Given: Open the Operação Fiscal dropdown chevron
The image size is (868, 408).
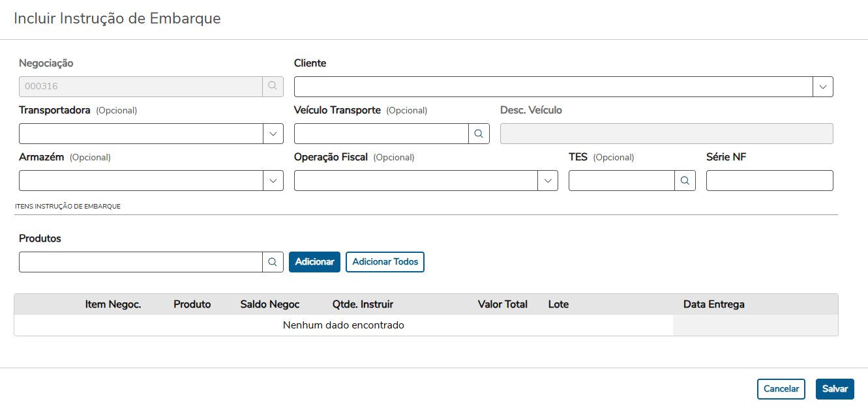Looking at the screenshot, I should click(548, 181).
